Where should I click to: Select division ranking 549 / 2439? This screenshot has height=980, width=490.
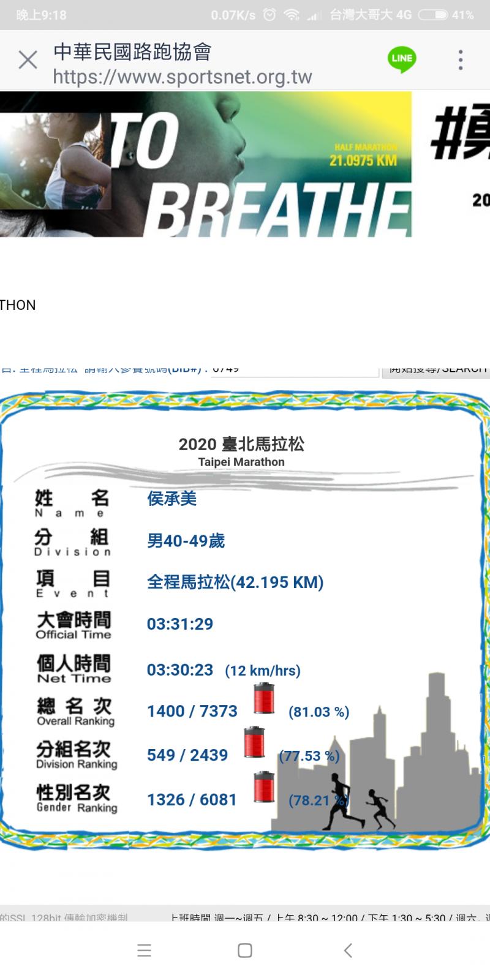[x=187, y=755]
